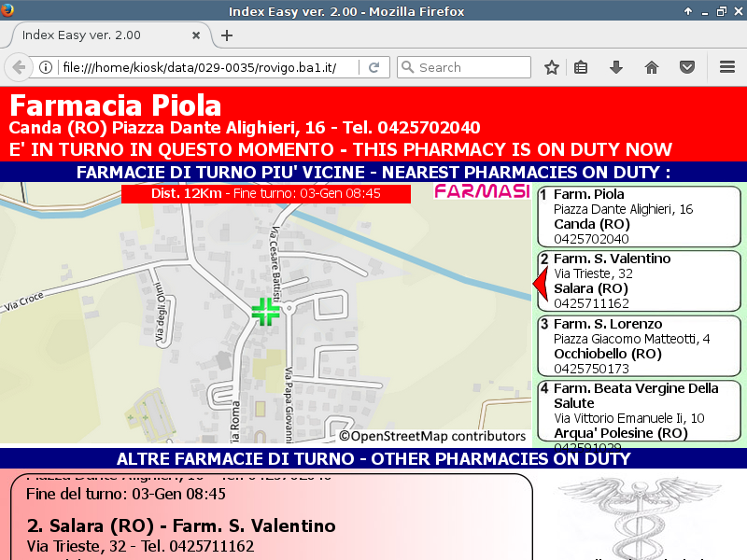Open the downloads arrow icon

click(615, 67)
